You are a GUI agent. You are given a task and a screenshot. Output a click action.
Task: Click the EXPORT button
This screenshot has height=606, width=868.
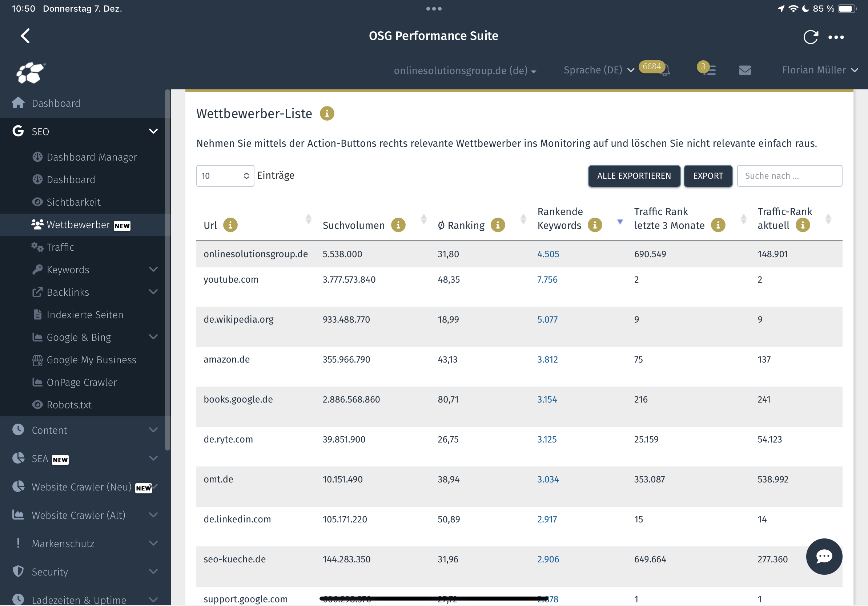pyautogui.click(x=708, y=176)
